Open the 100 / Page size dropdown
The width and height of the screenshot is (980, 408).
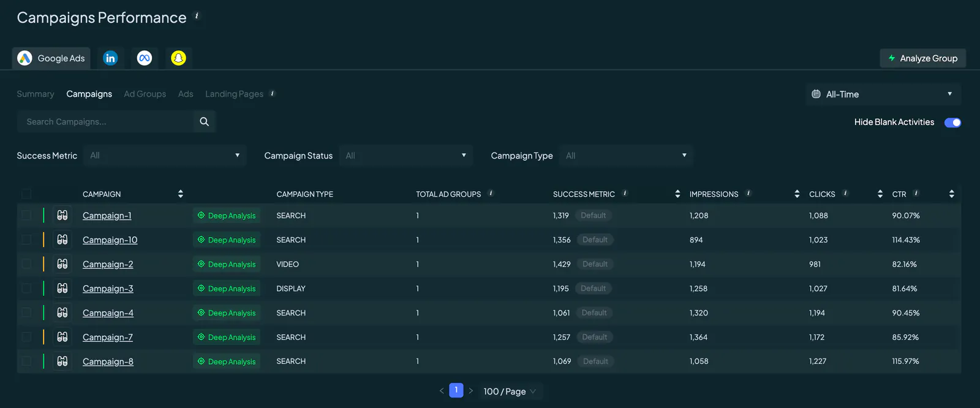pos(510,391)
